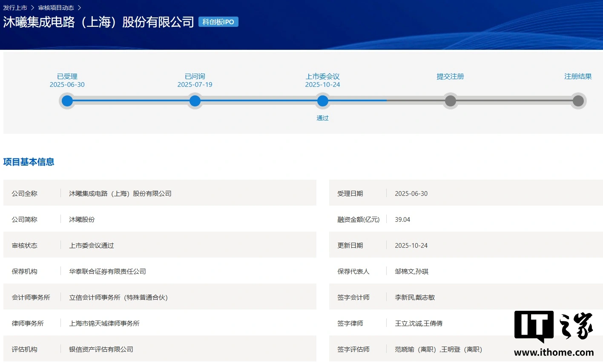Click sponsor name 华泰联合证券有限责任公司
Image resolution: width=603 pixels, height=364 pixels.
(107, 271)
